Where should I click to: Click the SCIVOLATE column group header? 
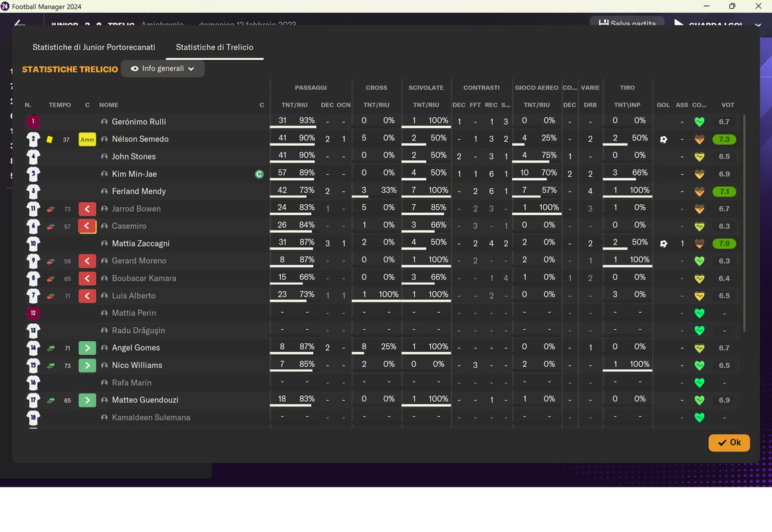[x=426, y=88]
